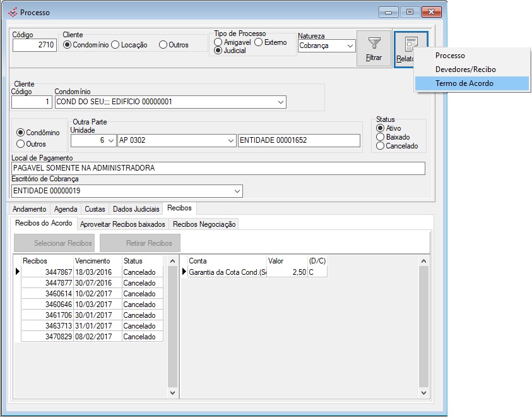Click the Código 2710 input field

pyautogui.click(x=34, y=45)
